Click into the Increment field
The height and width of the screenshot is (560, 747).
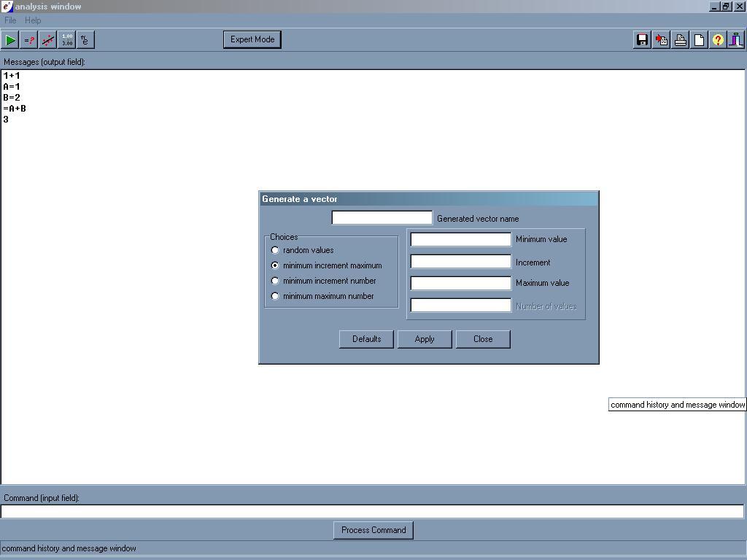461,262
